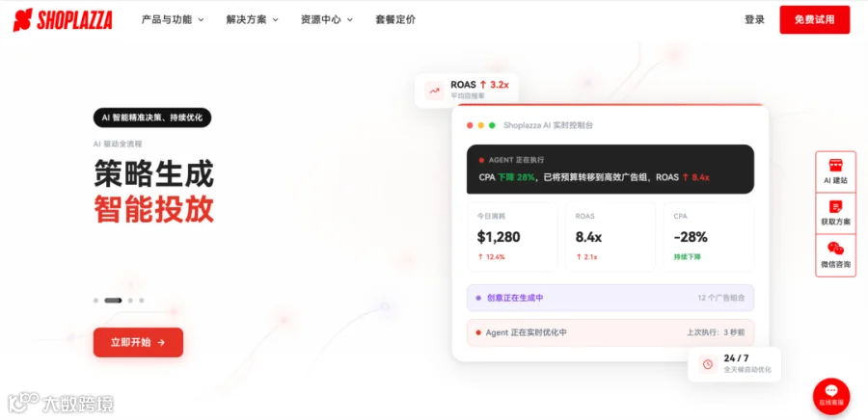Click the AGENT 正在执行 banner
This screenshot has height=420, width=868.
coord(610,170)
